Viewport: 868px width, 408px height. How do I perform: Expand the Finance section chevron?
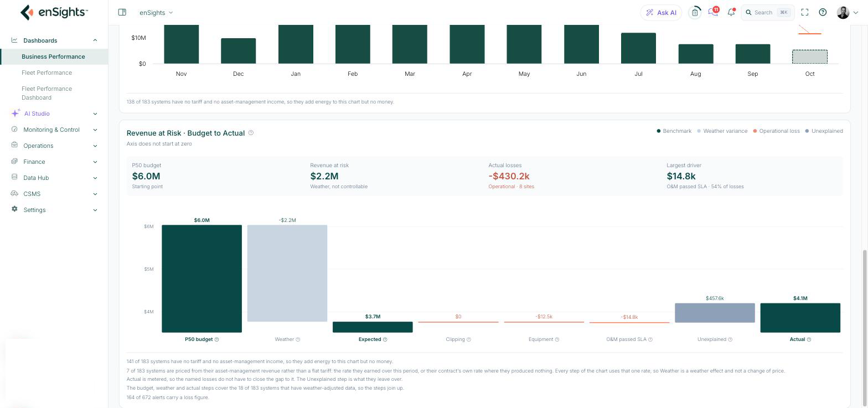click(x=95, y=162)
